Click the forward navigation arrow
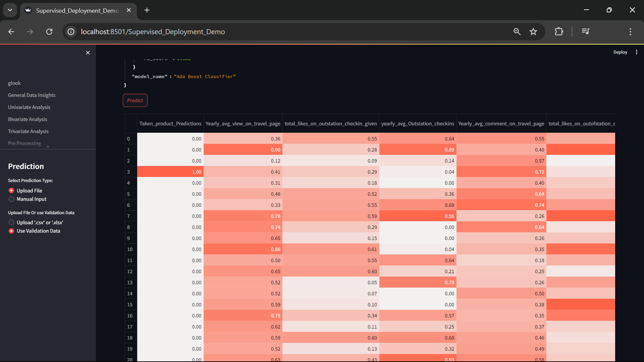The width and height of the screenshot is (644, 362). (30, 32)
